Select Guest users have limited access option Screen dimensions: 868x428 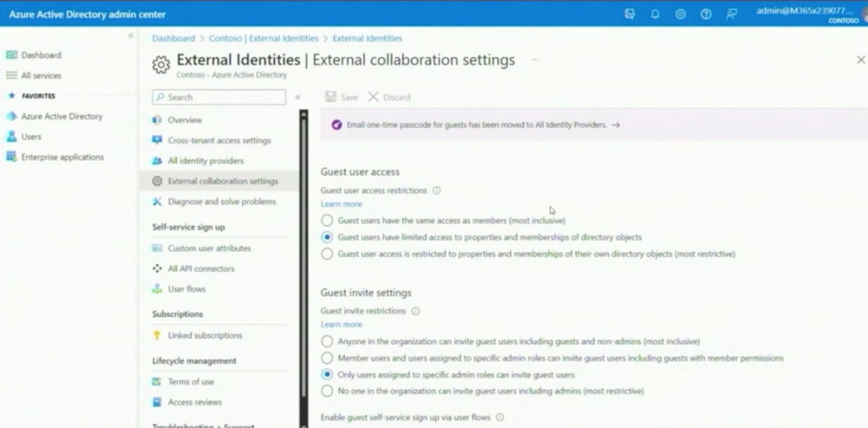328,237
